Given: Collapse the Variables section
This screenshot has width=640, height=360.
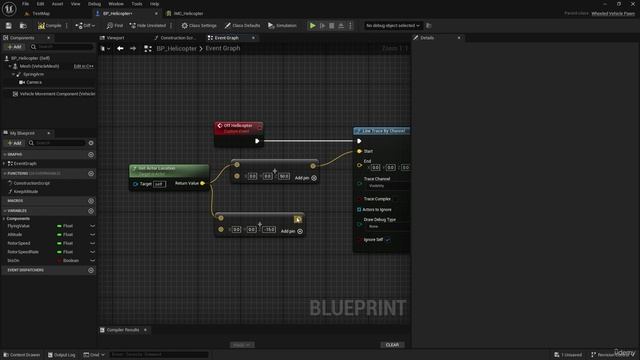Looking at the screenshot, I should 5,211.
